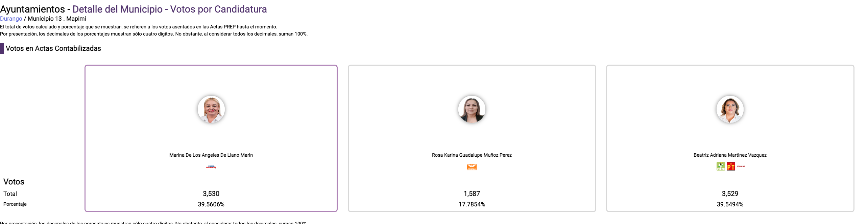Click Rosa Karina Guadalupe candidate photo
868x224 pixels.
(x=472, y=109)
